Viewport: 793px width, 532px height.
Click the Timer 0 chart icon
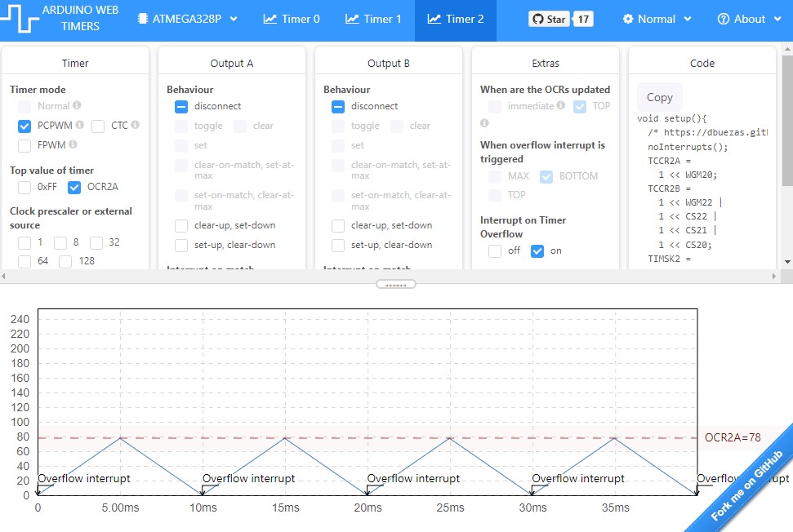(x=270, y=19)
